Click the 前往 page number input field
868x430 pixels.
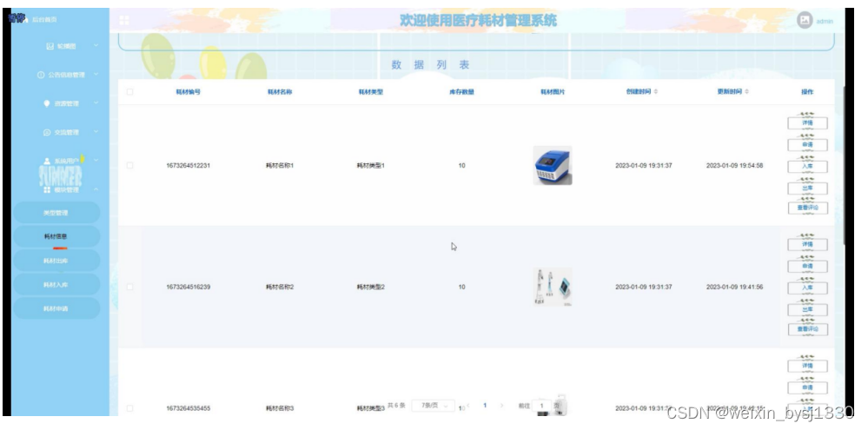(x=542, y=407)
